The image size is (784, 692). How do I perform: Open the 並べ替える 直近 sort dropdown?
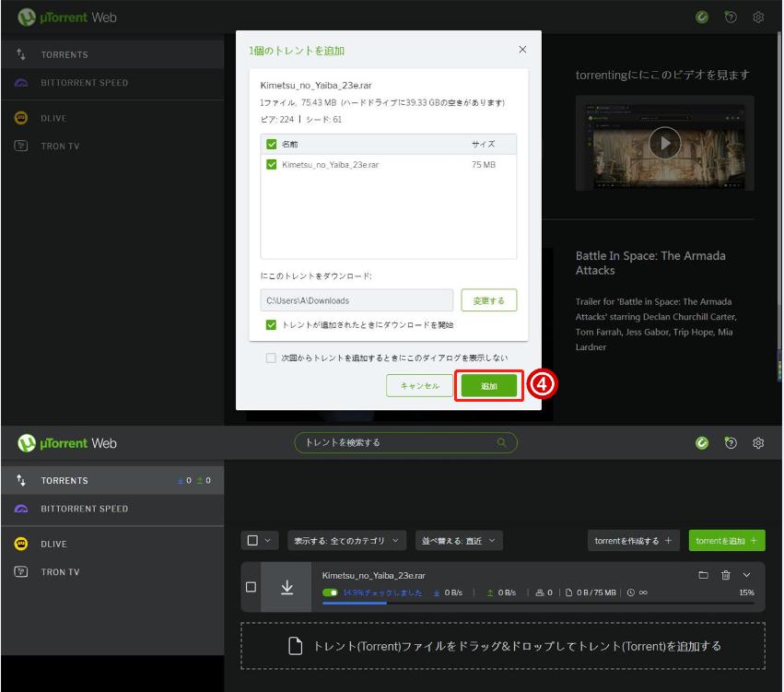(x=458, y=541)
